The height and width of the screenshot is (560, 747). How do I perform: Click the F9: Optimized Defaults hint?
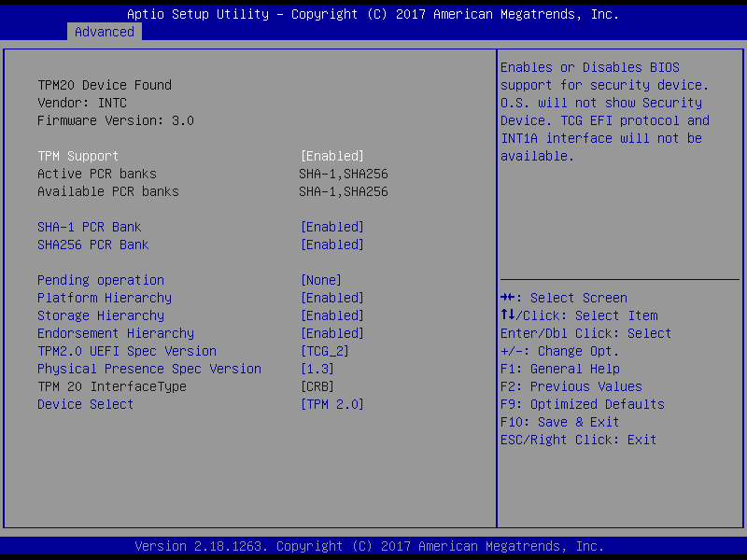click(582, 404)
